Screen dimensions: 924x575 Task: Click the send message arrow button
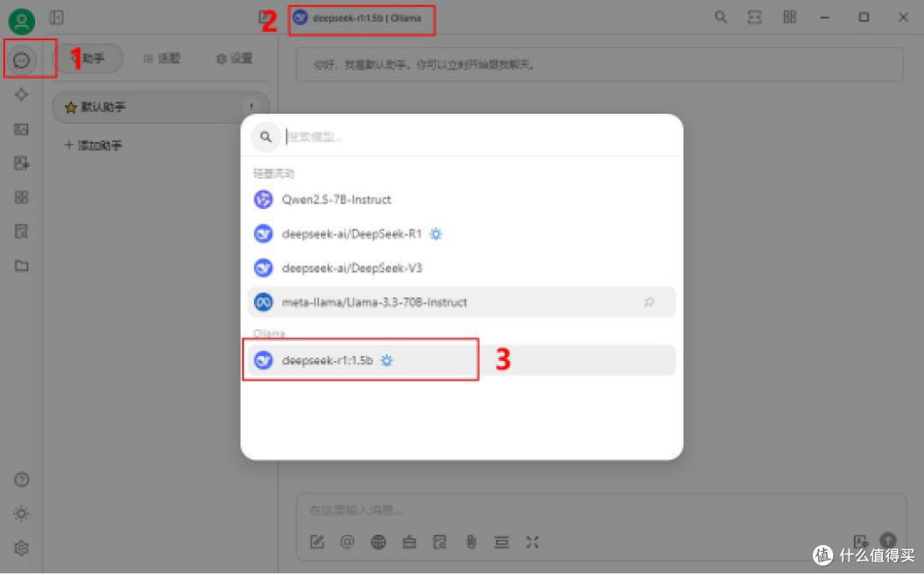tap(888, 540)
